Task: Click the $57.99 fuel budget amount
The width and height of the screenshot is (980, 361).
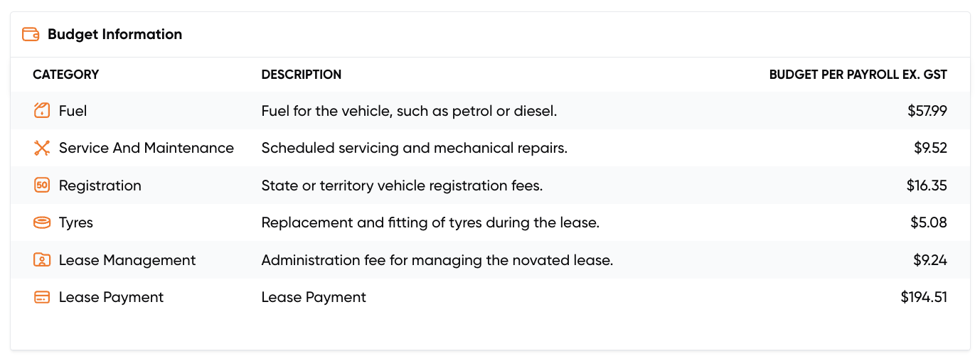Action: point(927,111)
